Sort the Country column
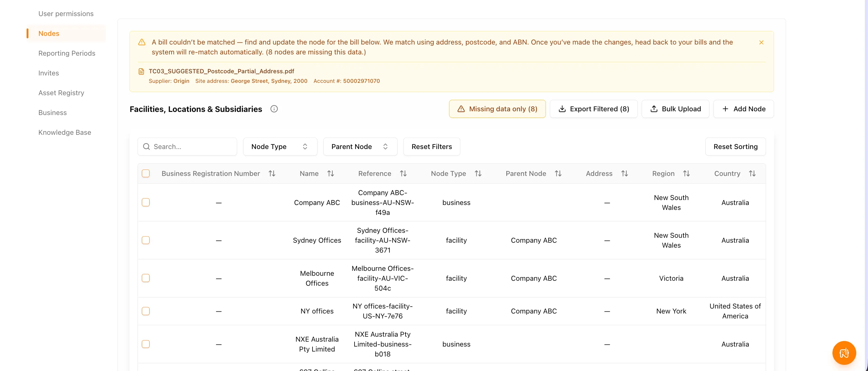Viewport: 868px width, 371px height. click(752, 173)
